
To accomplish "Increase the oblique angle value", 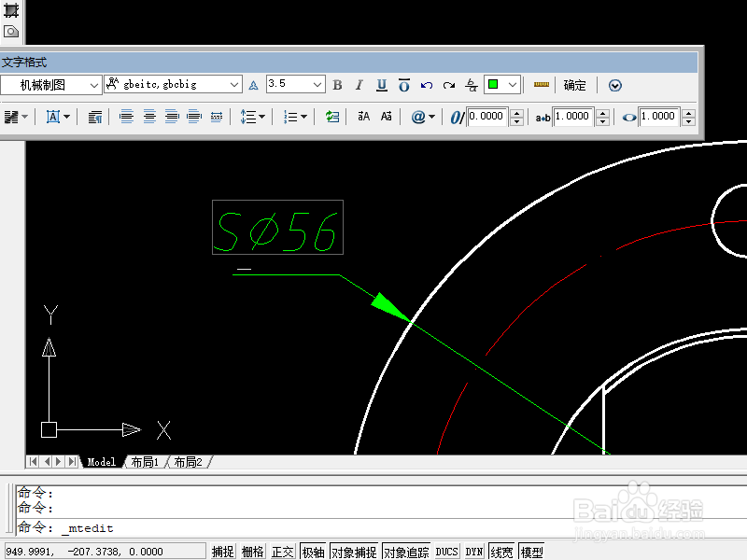I will tap(517, 113).
